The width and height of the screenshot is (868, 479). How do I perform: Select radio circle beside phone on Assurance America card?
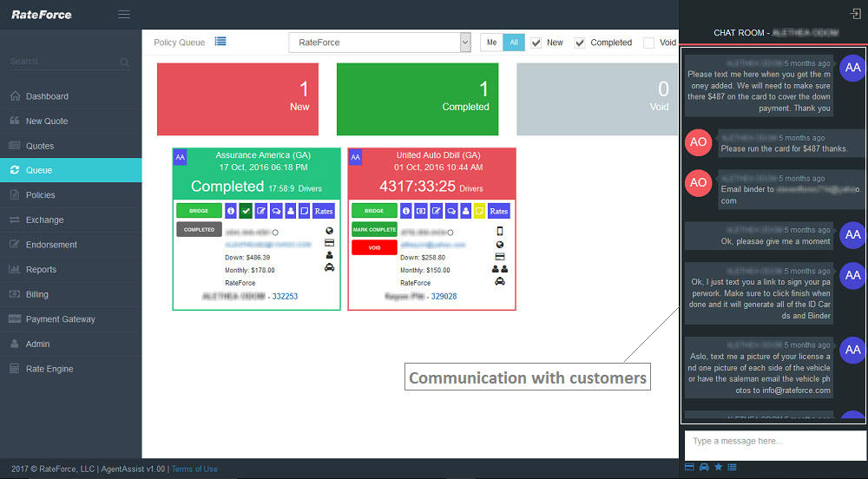click(275, 233)
